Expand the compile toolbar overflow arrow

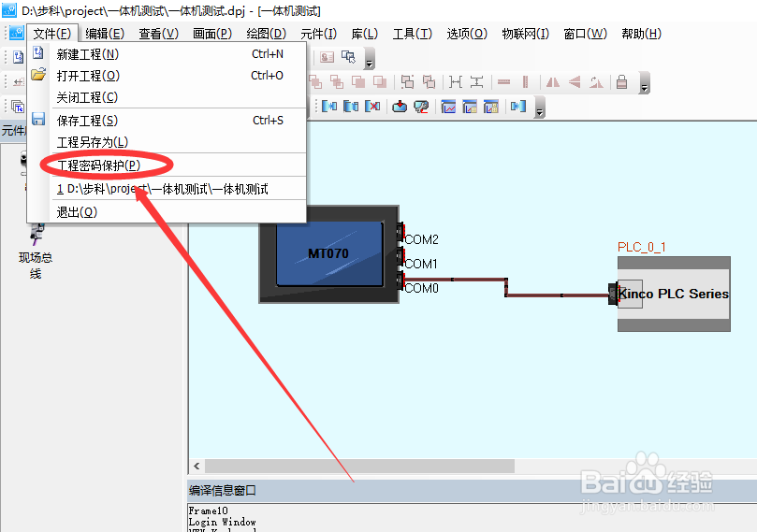540,108
